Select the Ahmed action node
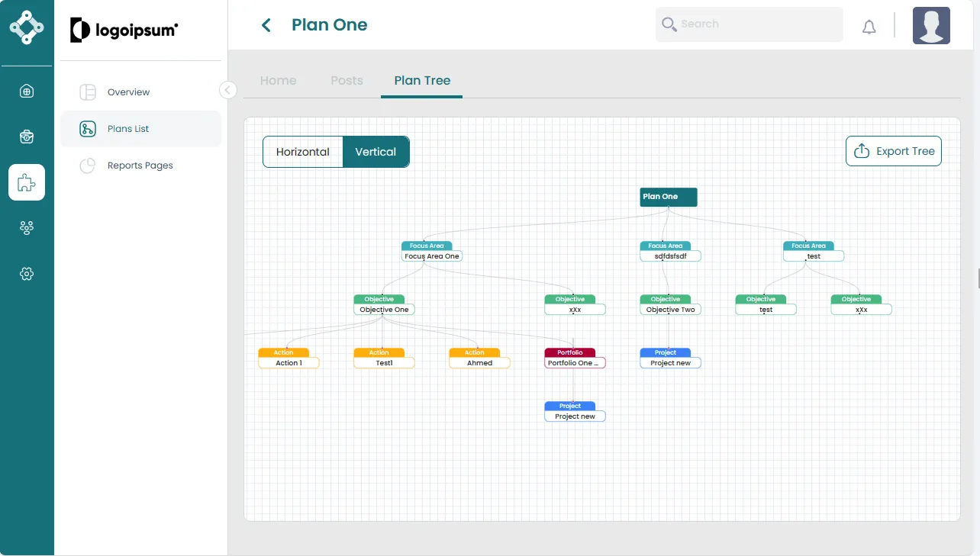This screenshot has width=980, height=556. coord(479,358)
